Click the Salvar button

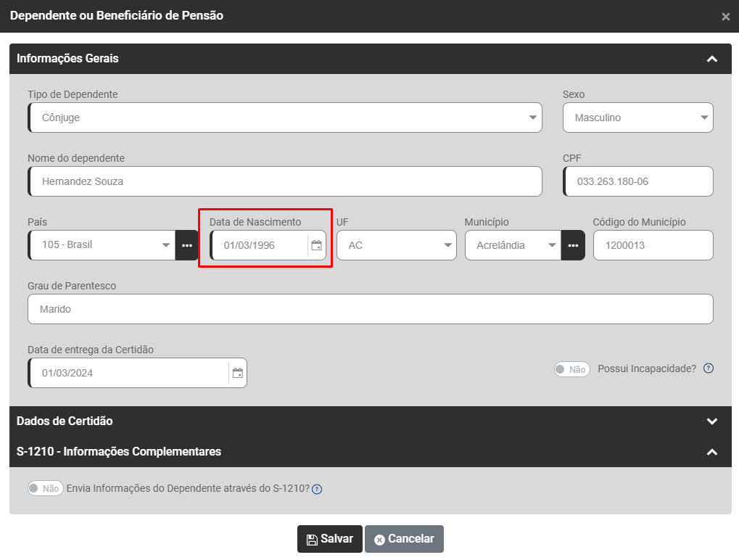(x=329, y=539)
